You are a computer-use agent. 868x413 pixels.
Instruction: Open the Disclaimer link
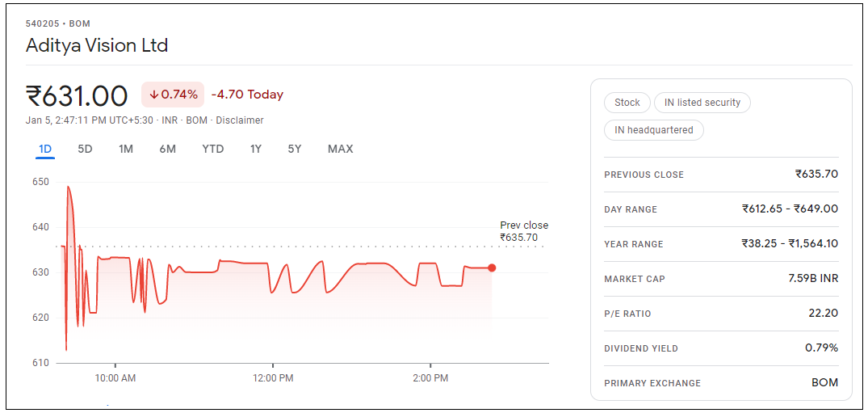click(x=240, y=120)
